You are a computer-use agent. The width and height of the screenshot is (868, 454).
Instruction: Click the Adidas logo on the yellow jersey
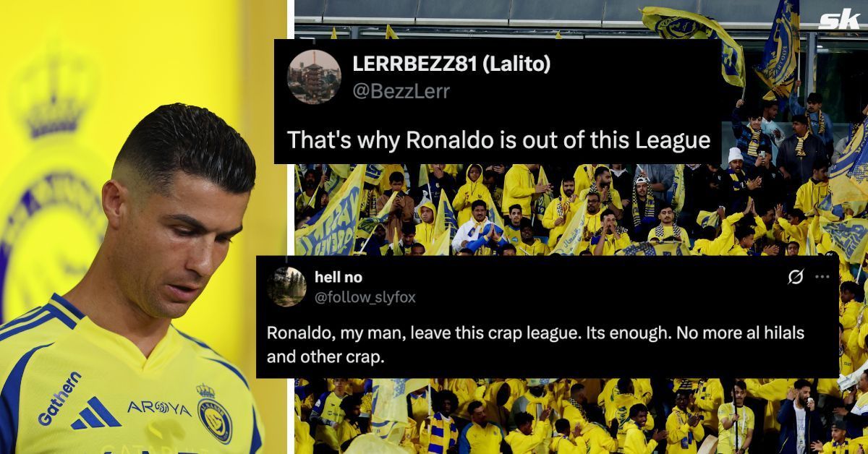pos(96,414)
